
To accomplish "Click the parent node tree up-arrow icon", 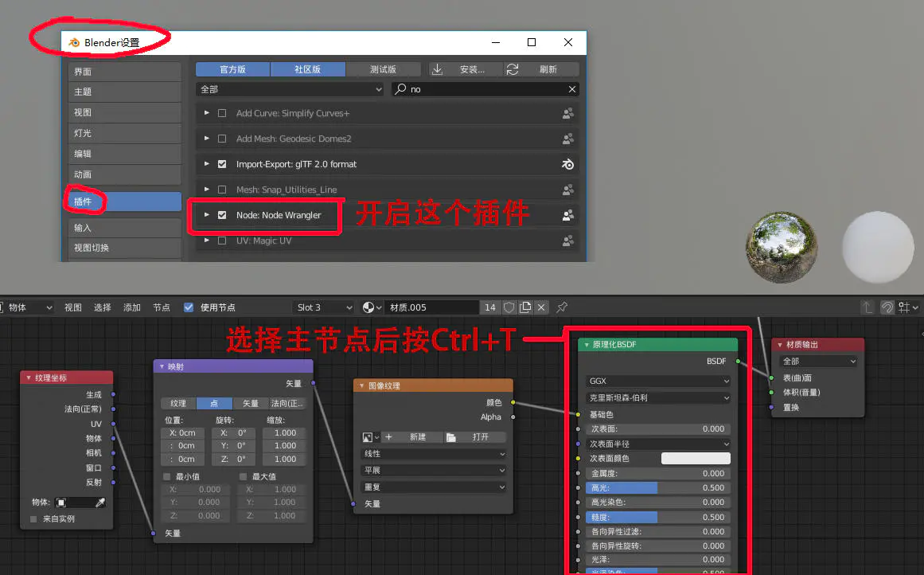I will [867, 307].
